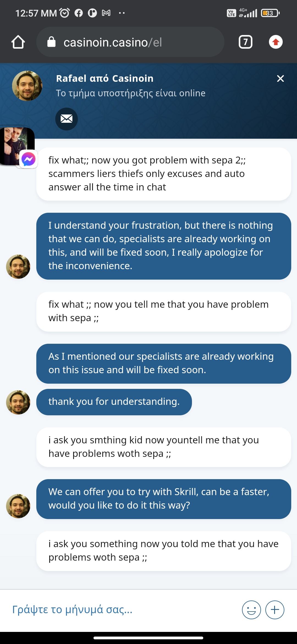Tap the agent's Skrill offer message
Image resolution: width=297 pixels, height=644 pixels.
[x=164, y=499]
